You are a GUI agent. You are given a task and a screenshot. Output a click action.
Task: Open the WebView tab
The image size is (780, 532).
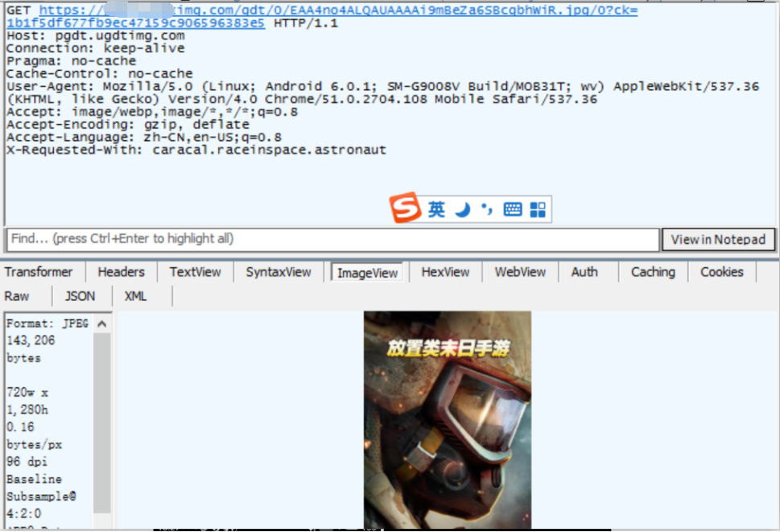coord(520,272)
